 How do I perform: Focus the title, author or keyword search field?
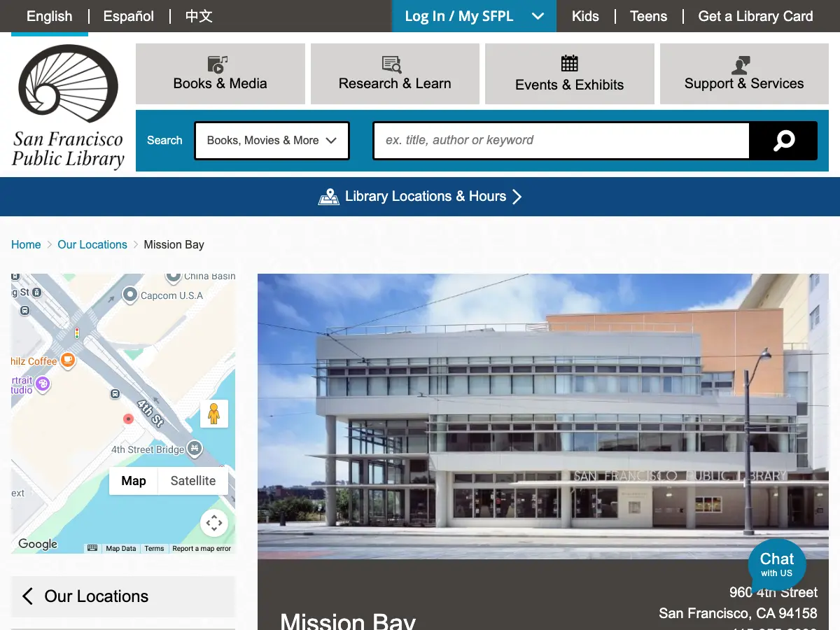click(561, 141)
